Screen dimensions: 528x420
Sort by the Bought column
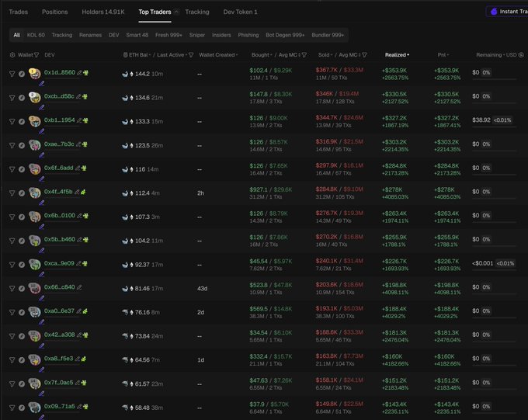262,55
